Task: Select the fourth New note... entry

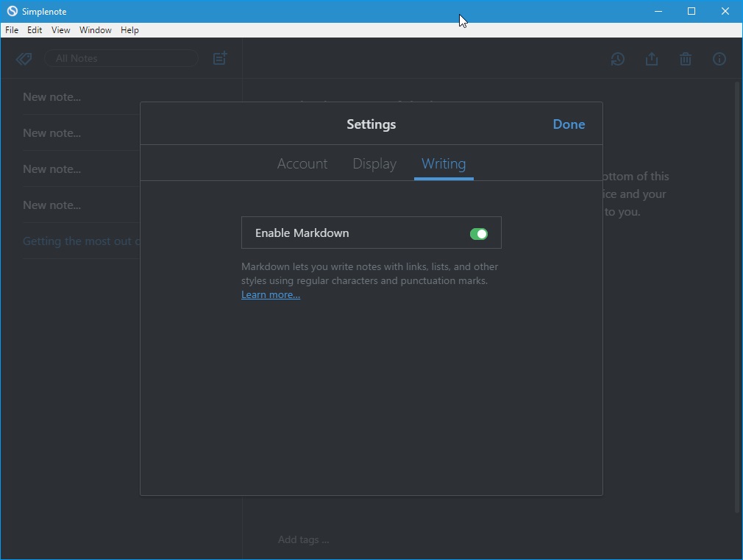Action: click(82, 205)
